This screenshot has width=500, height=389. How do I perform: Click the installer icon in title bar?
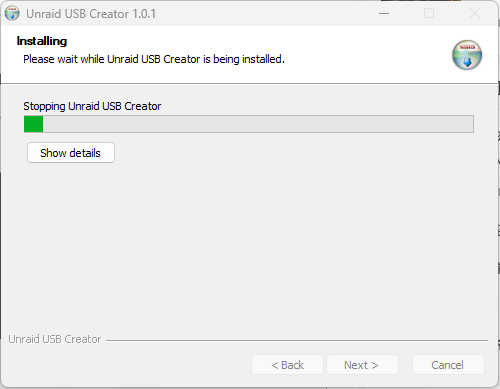[x=12, y=13]
